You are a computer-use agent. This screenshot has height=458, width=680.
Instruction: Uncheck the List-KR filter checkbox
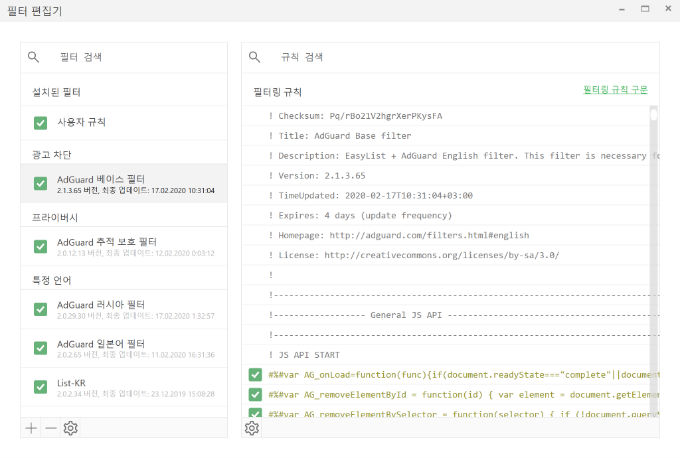[40, 387]
